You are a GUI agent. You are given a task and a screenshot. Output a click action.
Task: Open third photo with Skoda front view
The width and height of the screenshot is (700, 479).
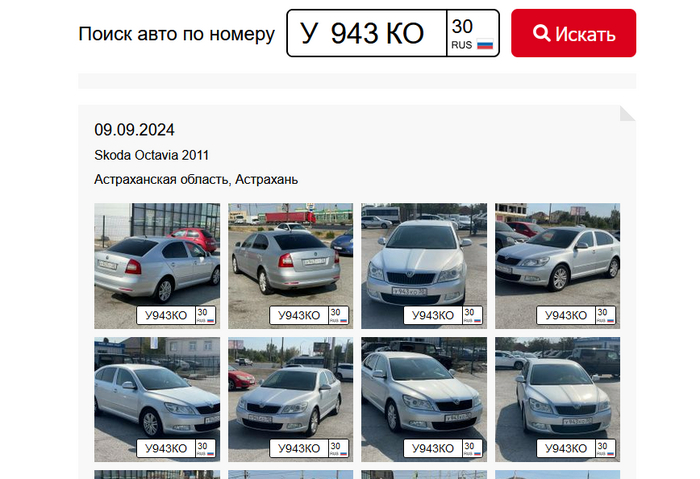(x=424, y=266)
